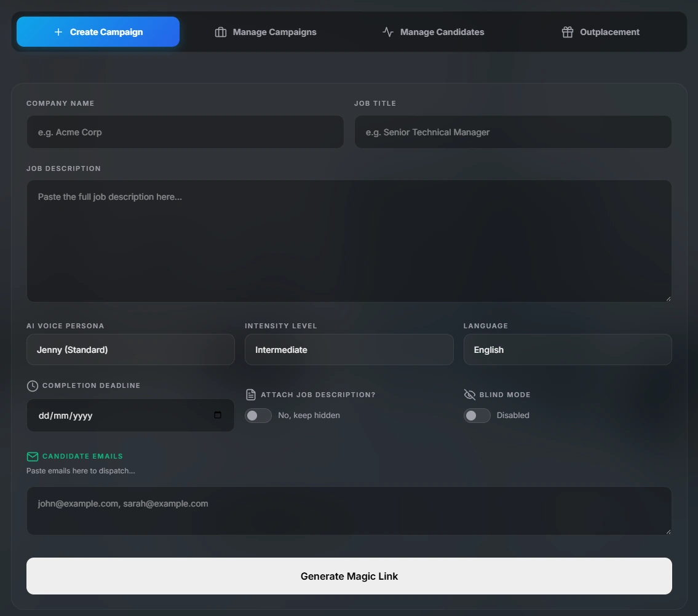Enable the Blind Mode switch
The height and width of the screenshot is (616, 698).
point(477,415)
